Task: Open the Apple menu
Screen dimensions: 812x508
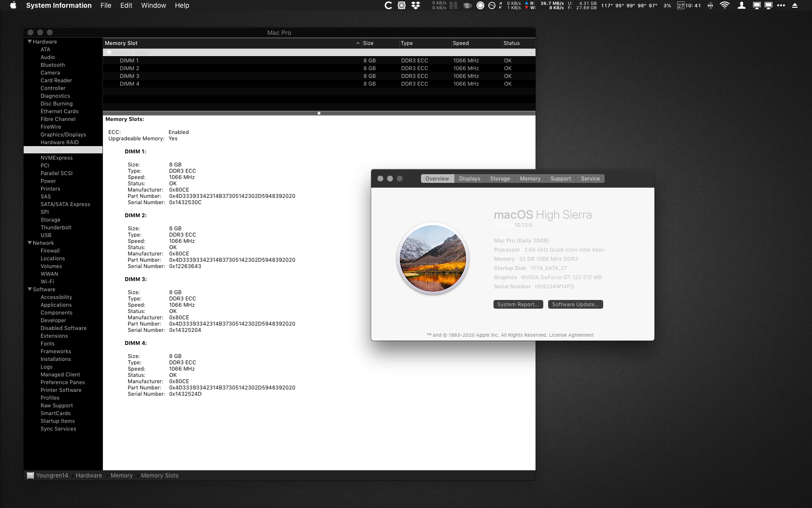Action: tap(13, 5)
